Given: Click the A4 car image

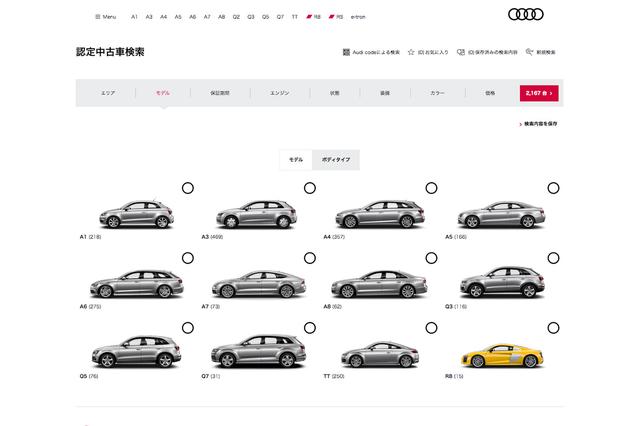Looking at the screenshot, I should tap(380, 214).
